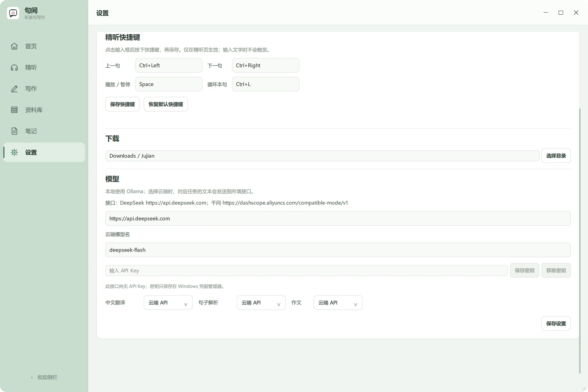Expand the 作文 model dropdown
588x392 pixels.
tap(338, 303)
